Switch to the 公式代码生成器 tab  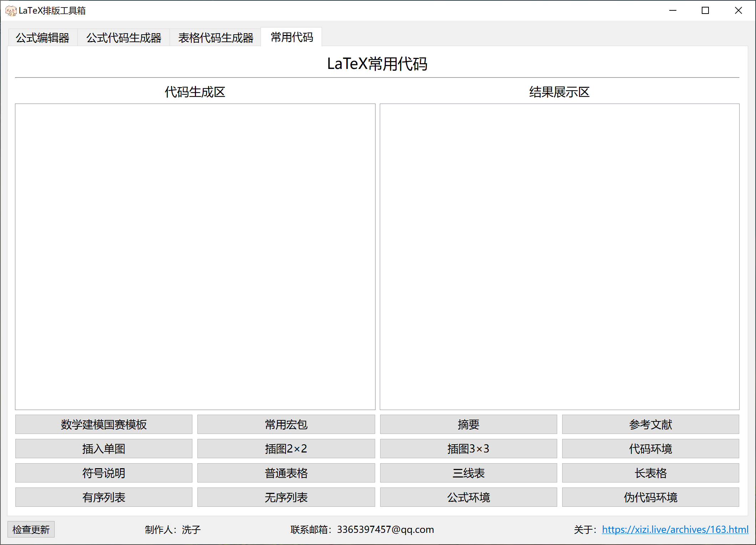[x=123, y=37]
